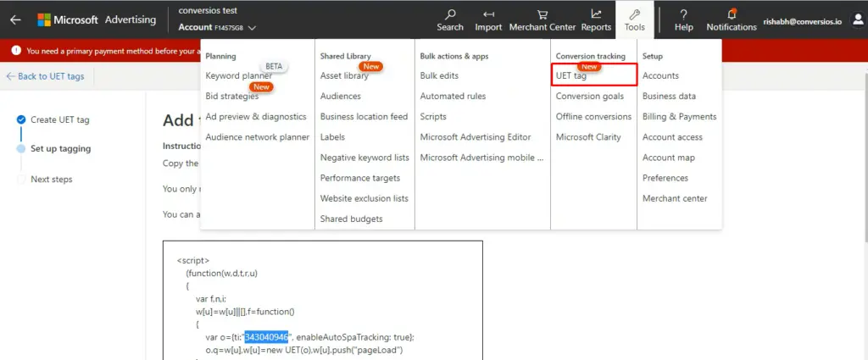Open Accounts under Setup
Image resolution: width=868 pixels, height=360 pixels.
660,75
